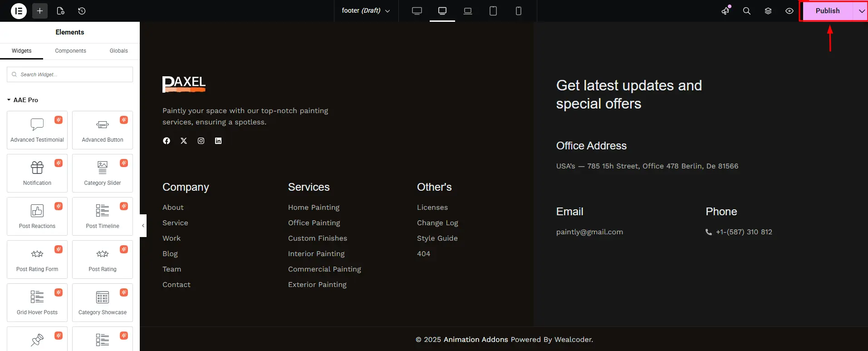The image size is (868, 351).
Task: Click the Blog footer link
Action: coord(170,254)
